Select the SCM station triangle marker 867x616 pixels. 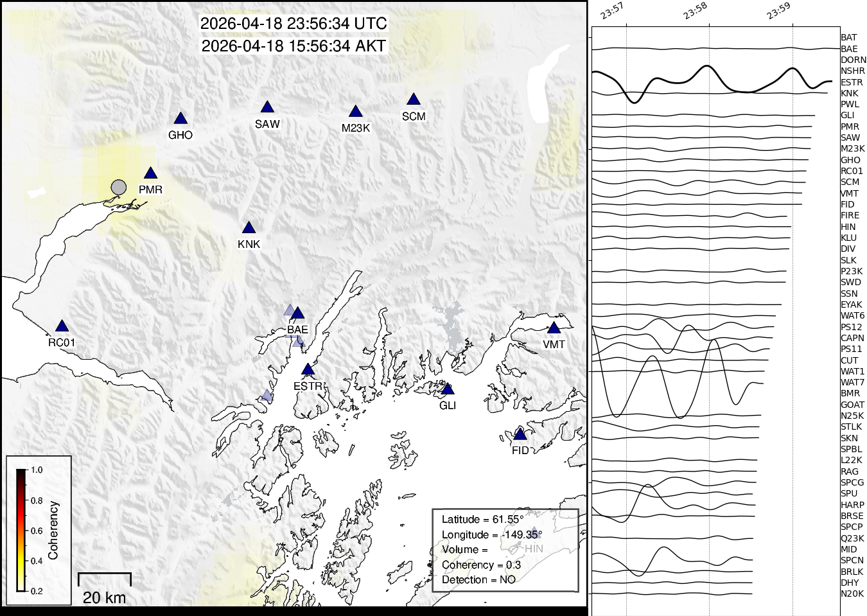[x=414, y=100]
